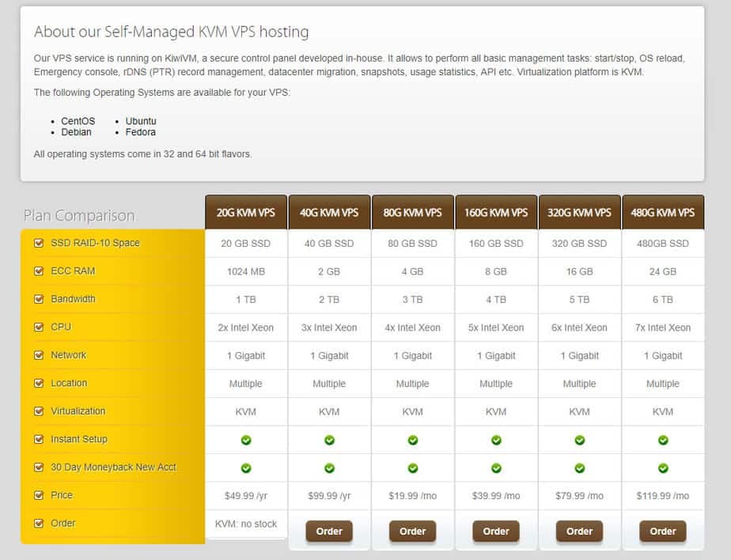Toggle the 30 Day Moneyback checkbox
The height and width of the screenshot is (560, 731).
(x=39, y=467)
